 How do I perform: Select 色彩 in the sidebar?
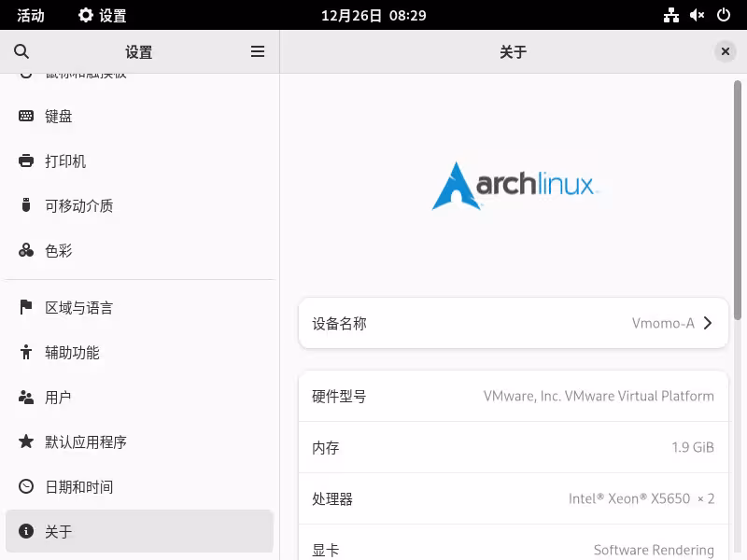click(139, 250)
